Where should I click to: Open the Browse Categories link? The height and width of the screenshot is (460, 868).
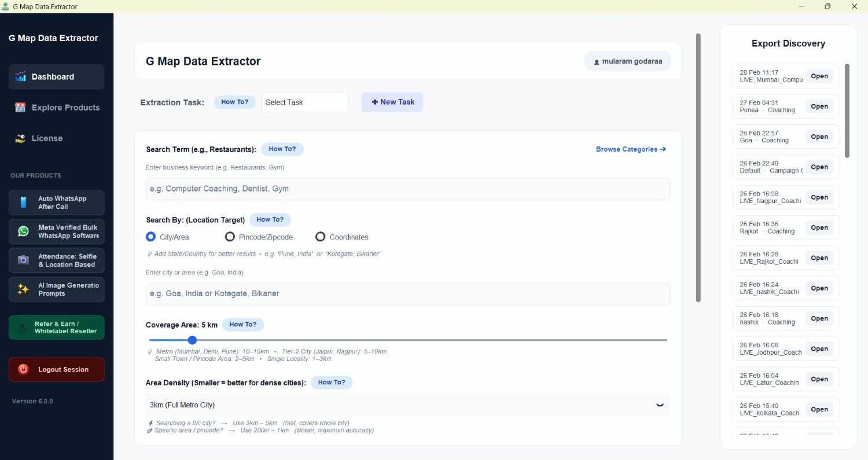tap(630, 149)
